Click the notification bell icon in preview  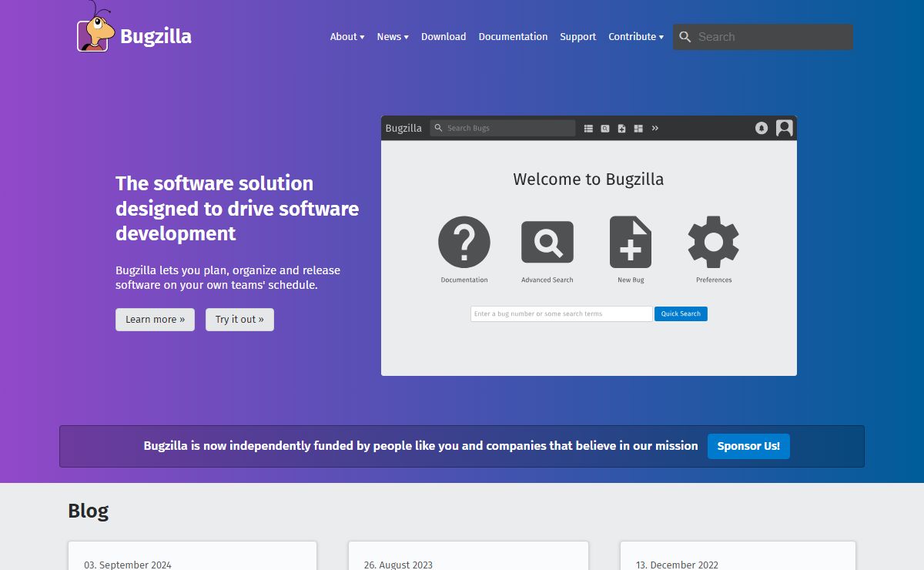(762, 129)
